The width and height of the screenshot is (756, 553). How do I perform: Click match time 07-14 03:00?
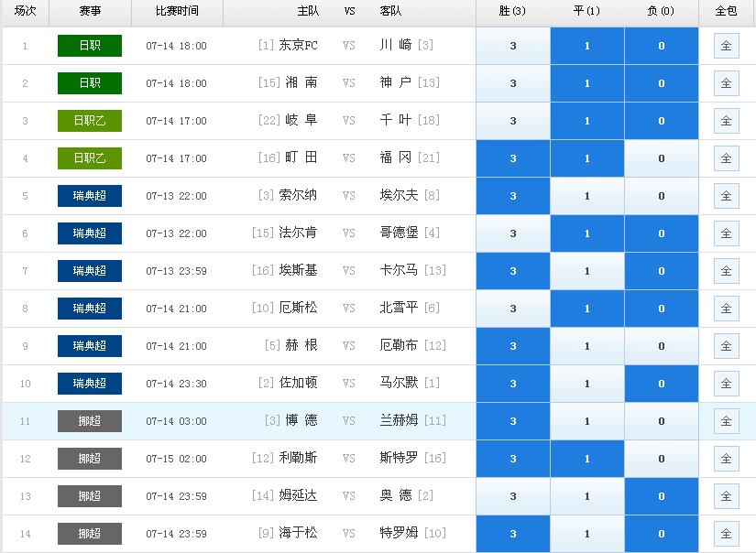[x=177, y=421]
